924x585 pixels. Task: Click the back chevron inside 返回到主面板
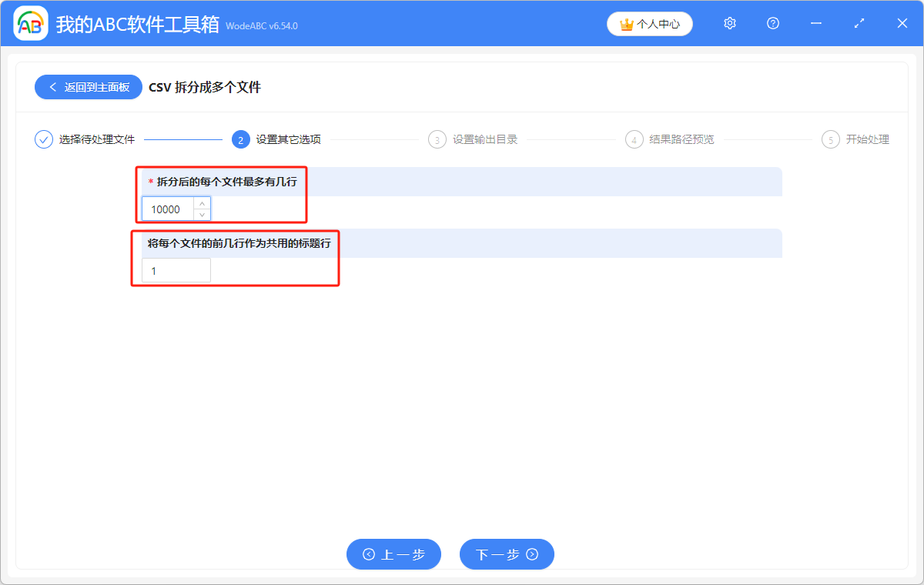(52, 87)
